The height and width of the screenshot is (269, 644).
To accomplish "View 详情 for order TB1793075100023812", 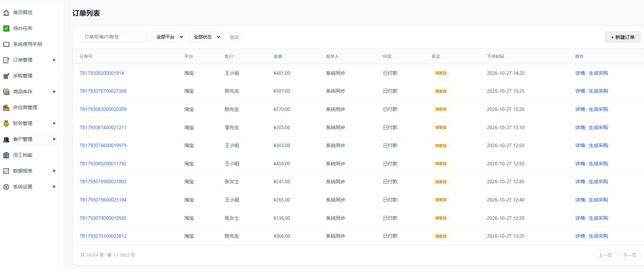I will [580, 236].
